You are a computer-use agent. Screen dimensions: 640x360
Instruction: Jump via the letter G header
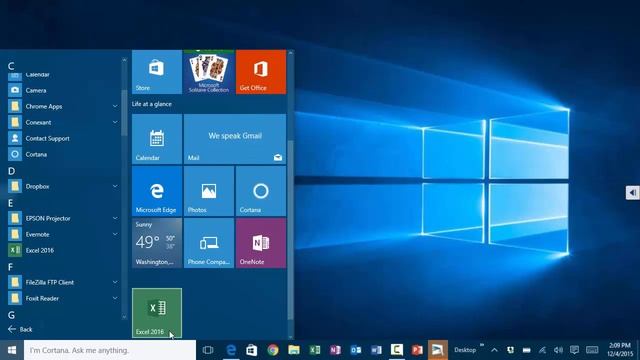tap(11, 315)
